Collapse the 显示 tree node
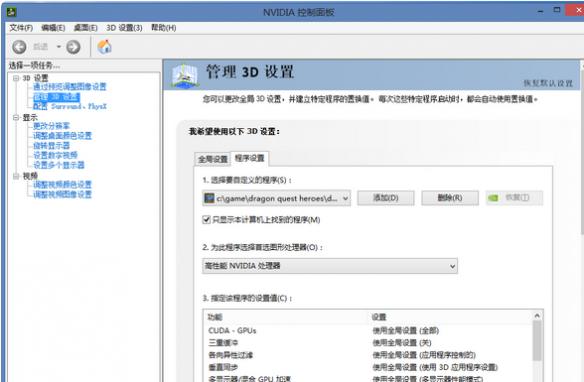This screenshot has width=584, height=382. tap(16, 118)
